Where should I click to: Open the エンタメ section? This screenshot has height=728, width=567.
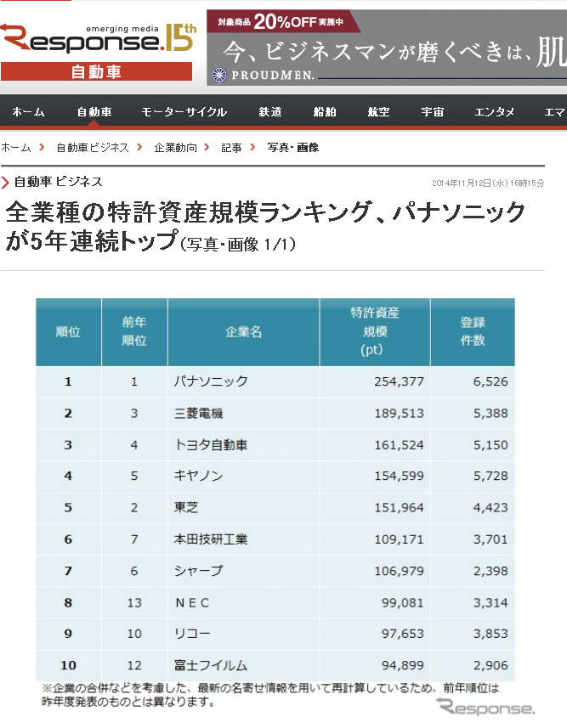coord(494,112)
